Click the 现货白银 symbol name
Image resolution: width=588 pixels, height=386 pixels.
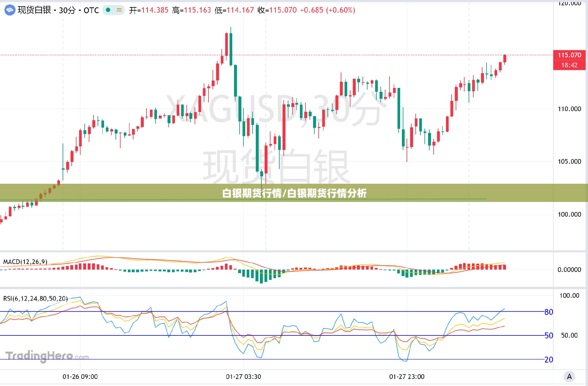coord(34,10)
